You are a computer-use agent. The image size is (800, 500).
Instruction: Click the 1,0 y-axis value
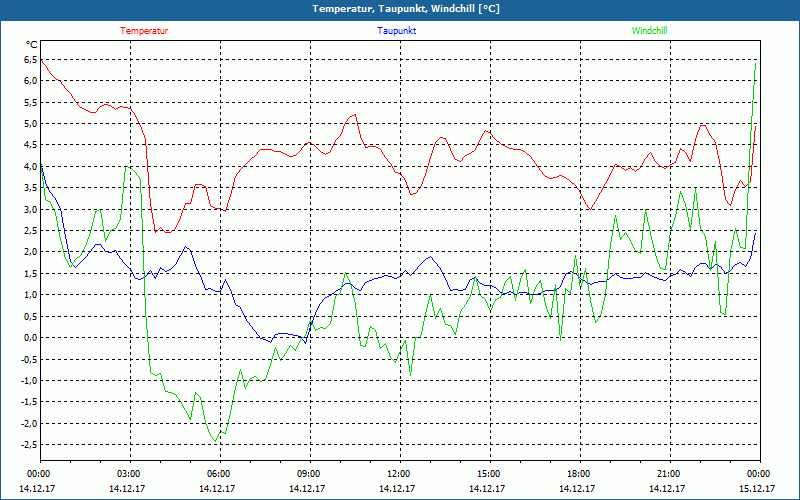click(31, 295)
